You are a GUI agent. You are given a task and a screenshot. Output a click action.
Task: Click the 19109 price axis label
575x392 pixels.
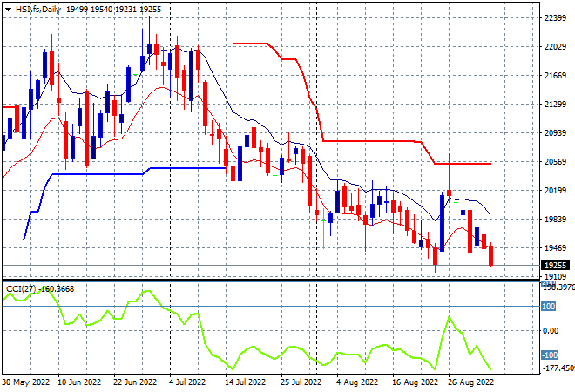555,276
